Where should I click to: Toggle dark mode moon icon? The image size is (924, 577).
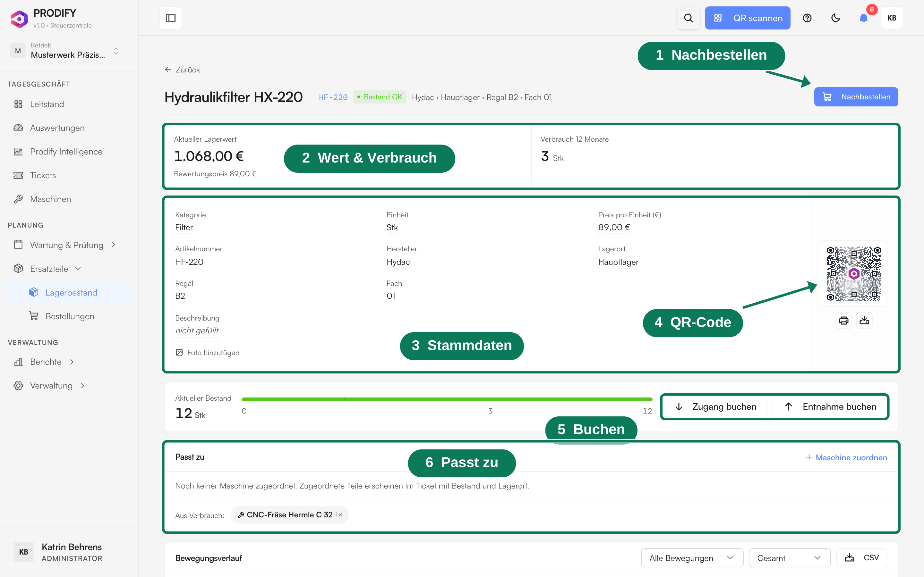coord(835,18)
